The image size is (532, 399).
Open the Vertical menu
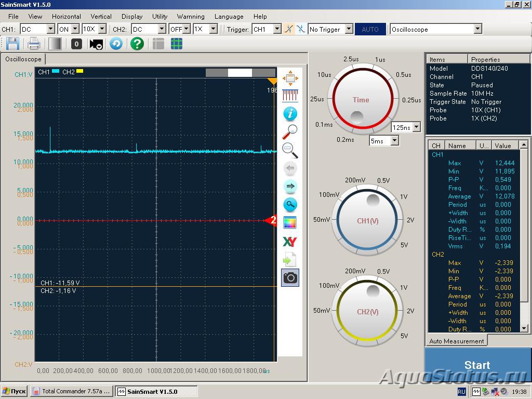101,16
